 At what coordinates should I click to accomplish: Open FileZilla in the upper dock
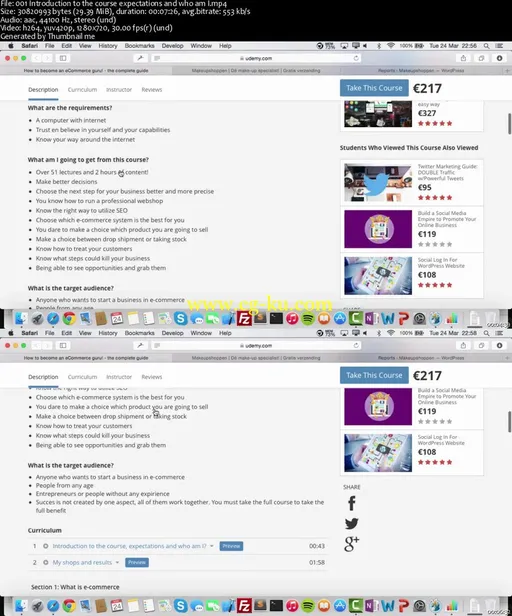click(x=244, y=319)
